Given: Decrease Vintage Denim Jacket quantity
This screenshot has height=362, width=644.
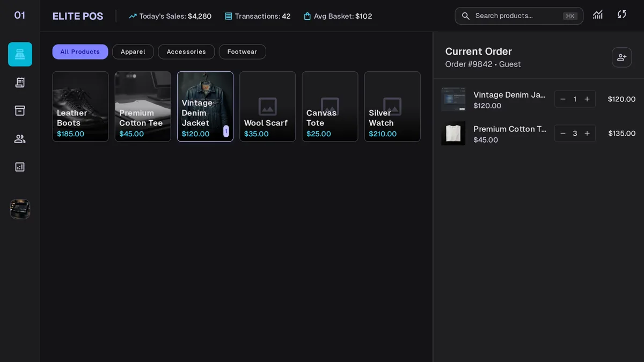Looking at the screenshot, I should (x=563, y=99).
